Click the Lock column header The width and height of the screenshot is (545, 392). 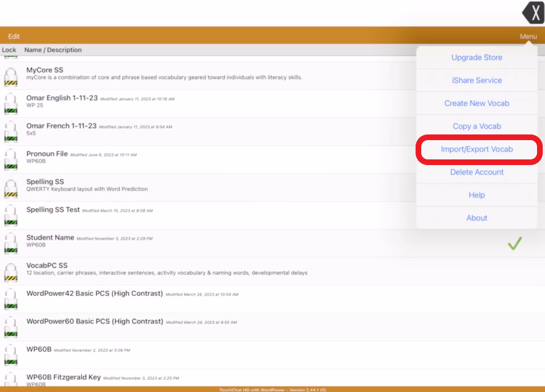9,50
